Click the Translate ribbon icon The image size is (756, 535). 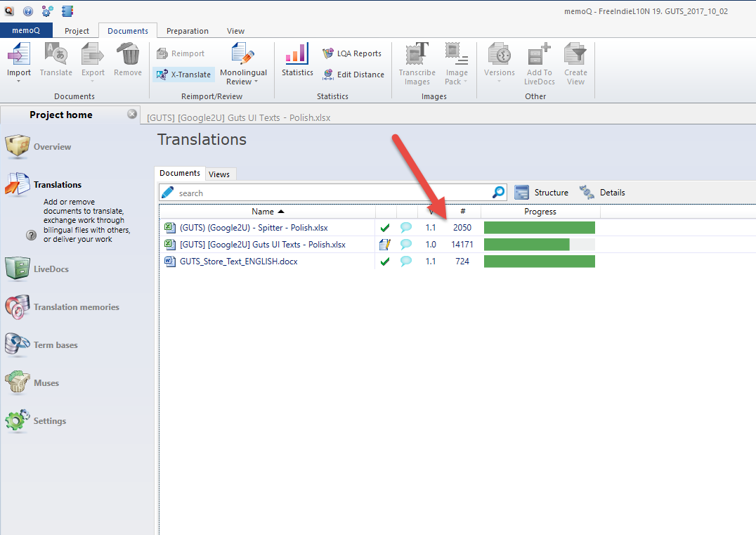[56, 54]
